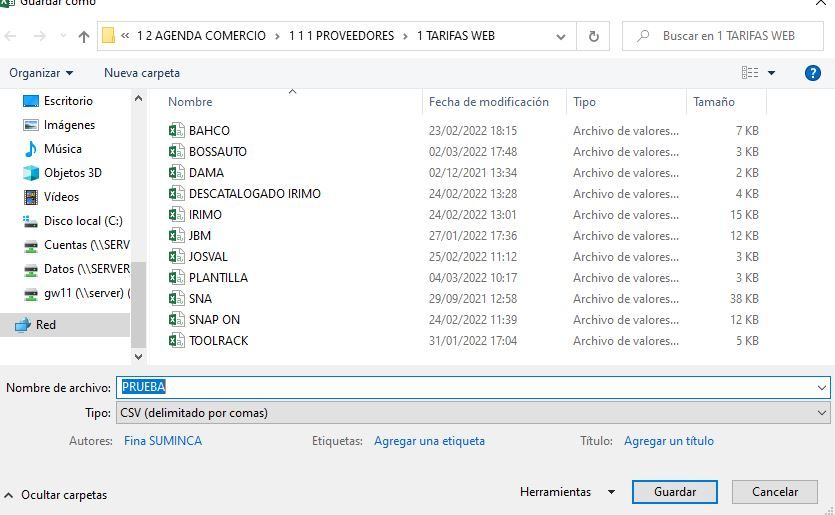Open more view options dropdown
Image resolution: width=835 pixels, height=515 pixels.
771,73
